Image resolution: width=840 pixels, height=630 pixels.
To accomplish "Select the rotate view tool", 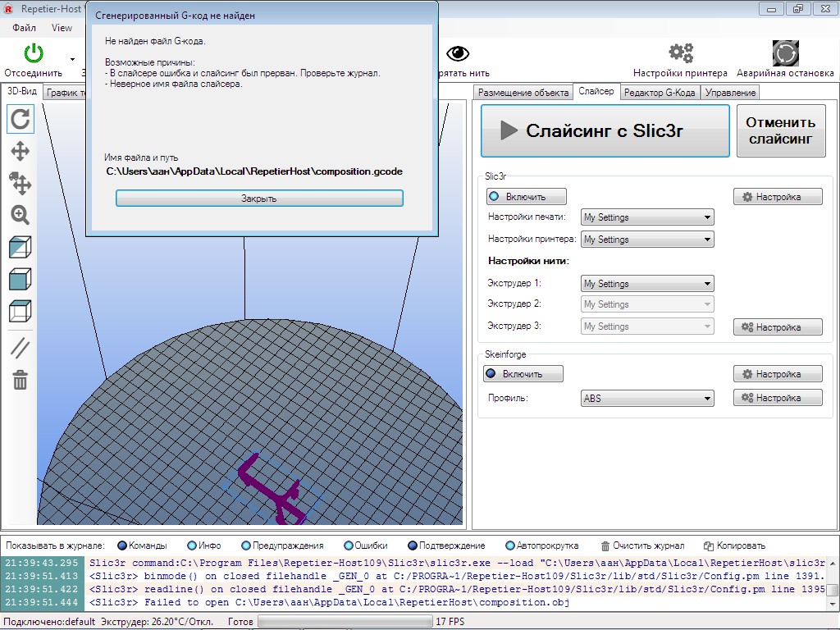I will (21, 119).
